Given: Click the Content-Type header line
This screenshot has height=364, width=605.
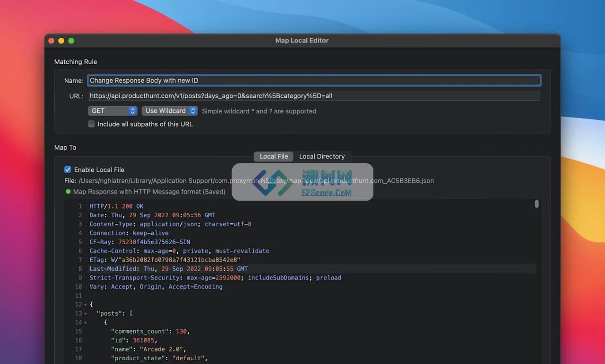Looking at the screenshot, I should tap(170, 224).
